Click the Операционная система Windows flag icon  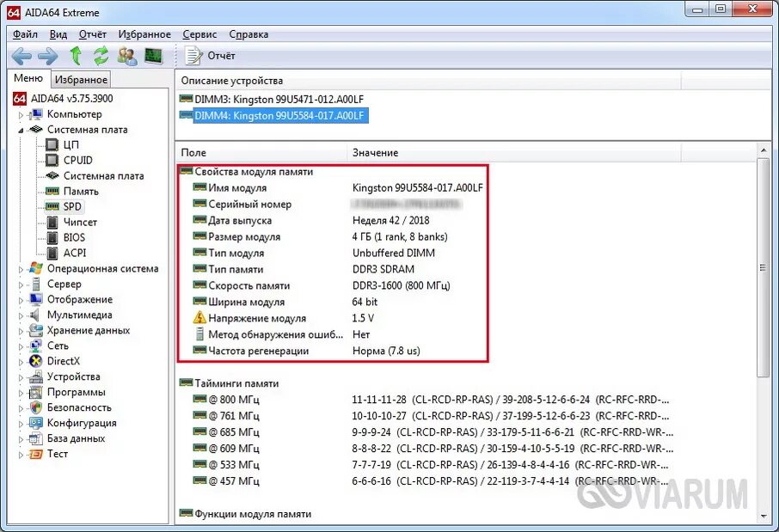tap(36, 268)
